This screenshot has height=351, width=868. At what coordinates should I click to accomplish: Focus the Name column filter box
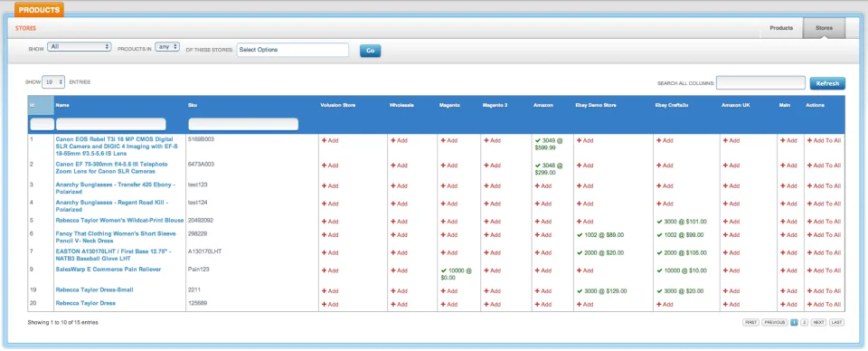click(110, 124)
